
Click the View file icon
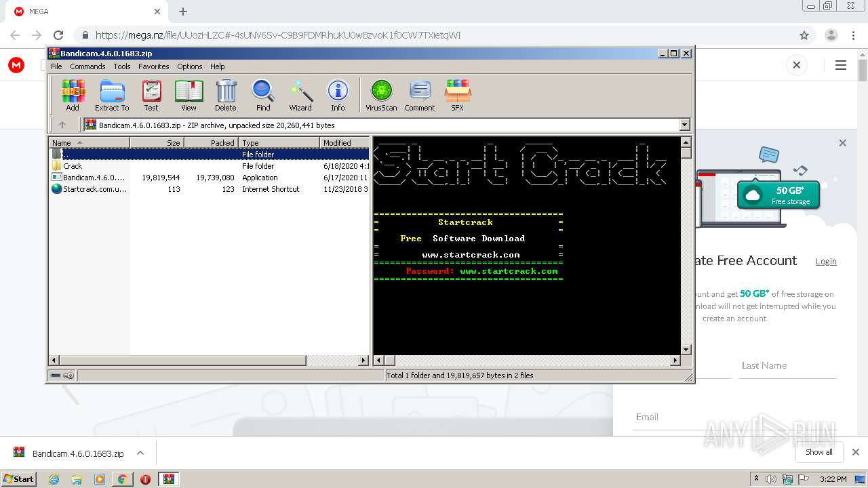point(189,95)
